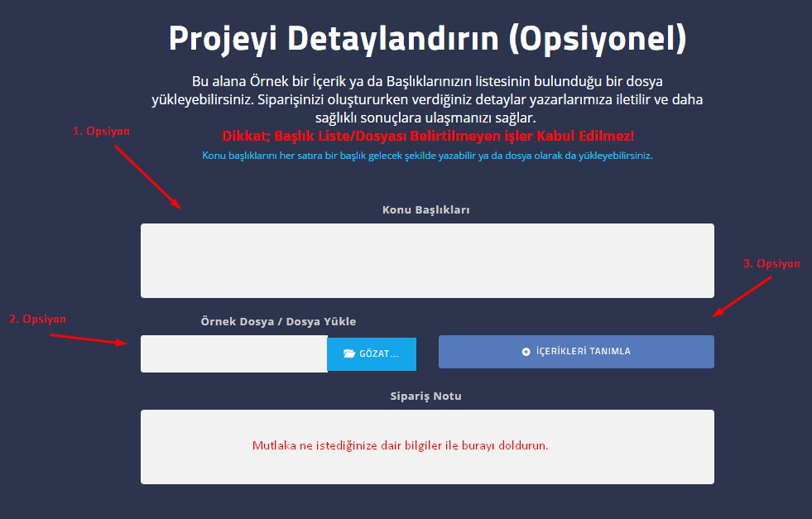
Task: Click the "Konu Başlıkları" field label
Action: tap(425, 210)
